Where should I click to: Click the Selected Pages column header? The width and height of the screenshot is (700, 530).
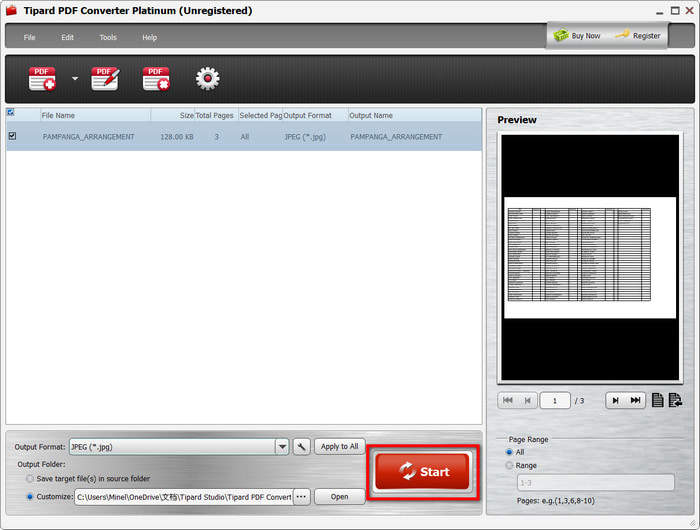tap(261, 115)
